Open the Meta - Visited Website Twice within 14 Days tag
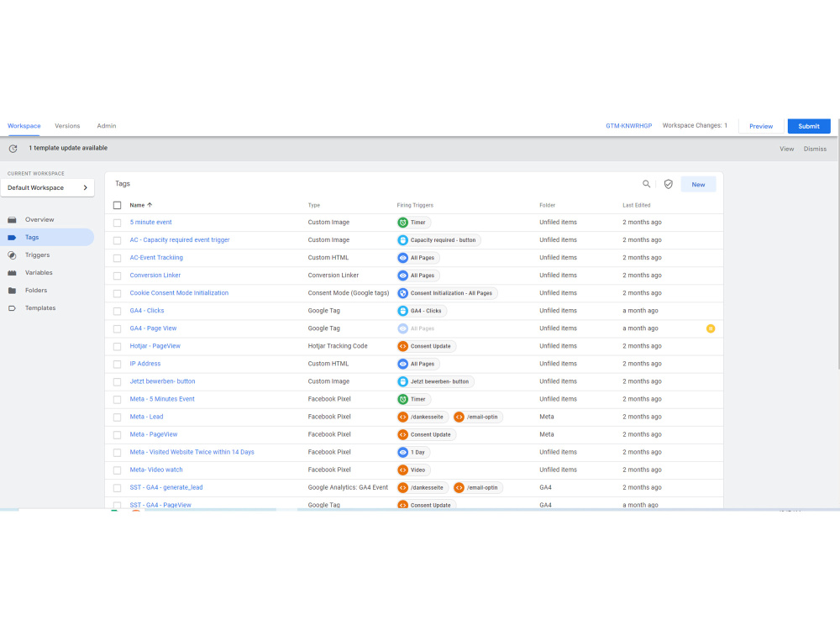 click(192, 452)
